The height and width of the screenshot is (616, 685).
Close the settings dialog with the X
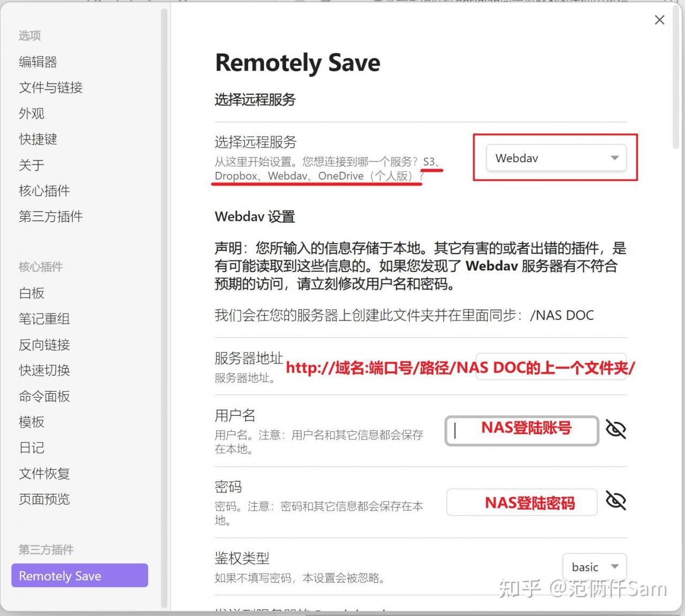(x=659, y=20)
